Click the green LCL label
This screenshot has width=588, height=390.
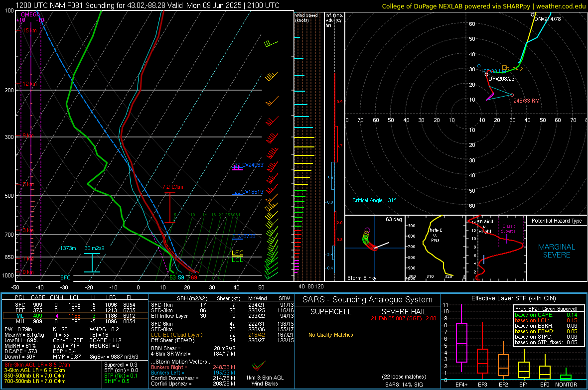click(x=237, y=260)
